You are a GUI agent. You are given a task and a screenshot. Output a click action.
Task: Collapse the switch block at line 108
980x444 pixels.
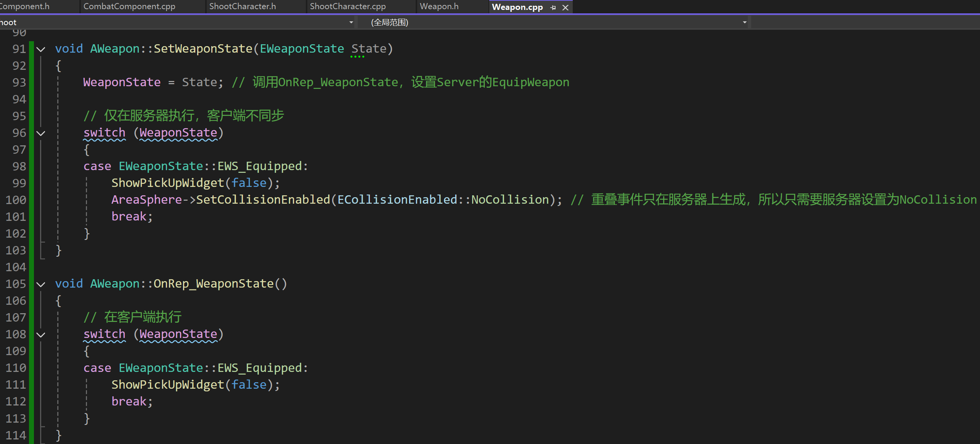click(x=41, y=335)
